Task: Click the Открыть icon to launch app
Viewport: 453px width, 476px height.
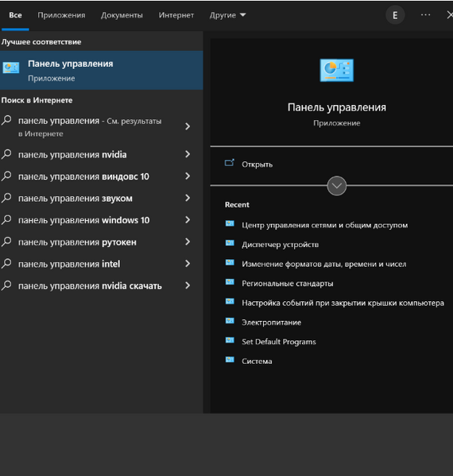Action: click(230, 164)
